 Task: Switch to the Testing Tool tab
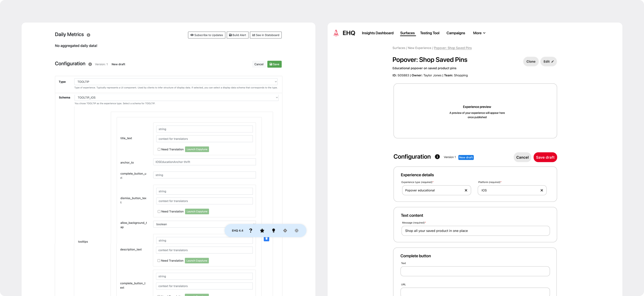pos(430,33)
